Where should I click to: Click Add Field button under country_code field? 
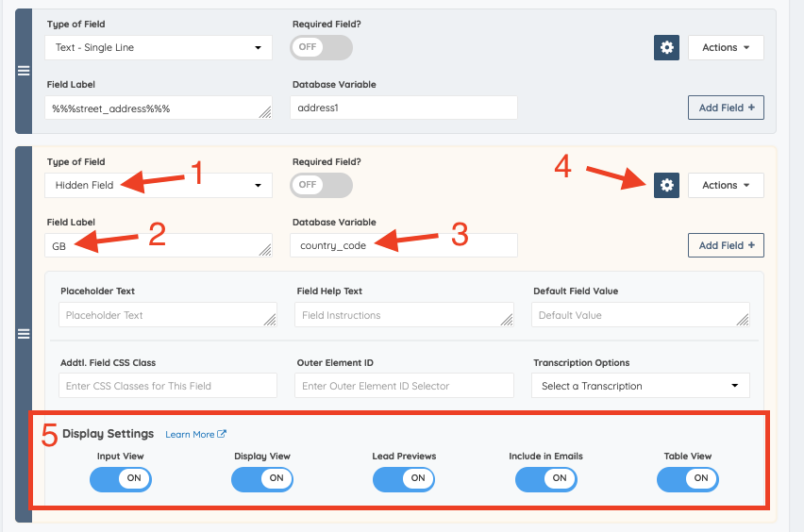tap(726, 245)
